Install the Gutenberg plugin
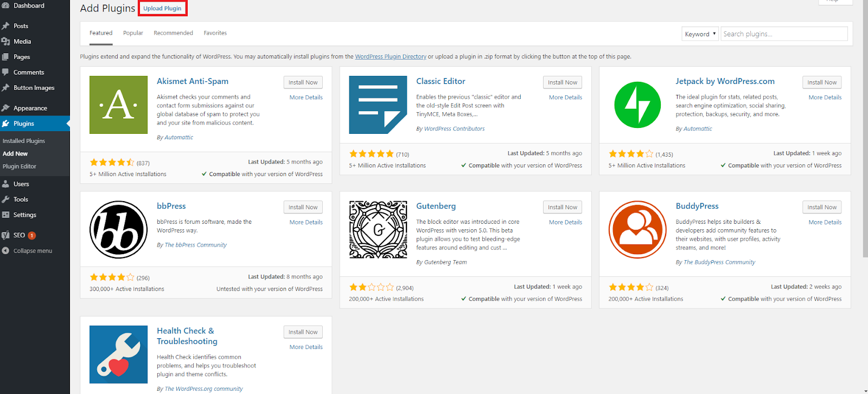 click(x=563, y=207)
